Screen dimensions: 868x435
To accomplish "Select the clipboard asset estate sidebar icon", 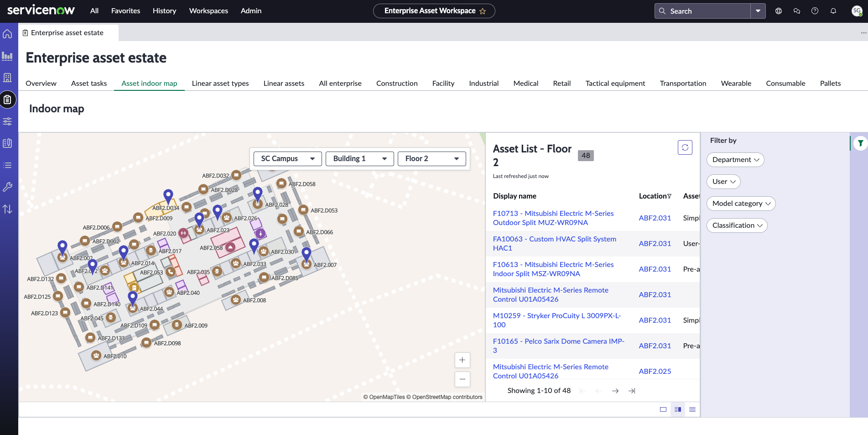I will point(7,100).
